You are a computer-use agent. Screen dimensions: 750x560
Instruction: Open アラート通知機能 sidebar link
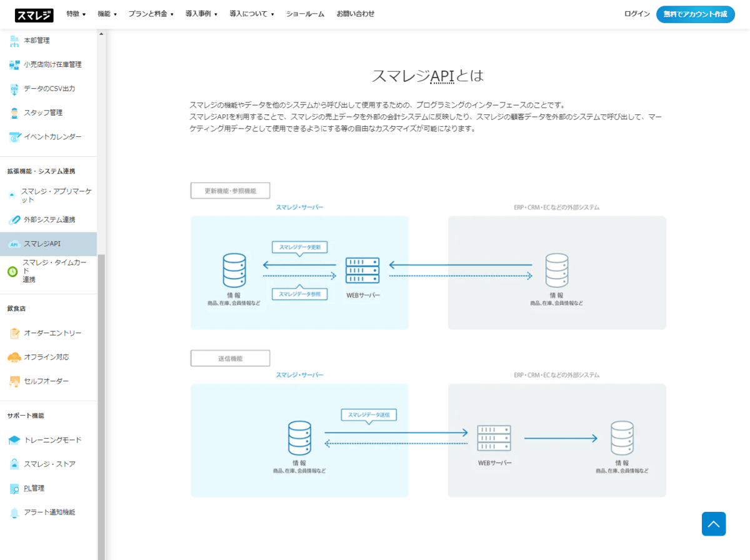pos(48,512)
